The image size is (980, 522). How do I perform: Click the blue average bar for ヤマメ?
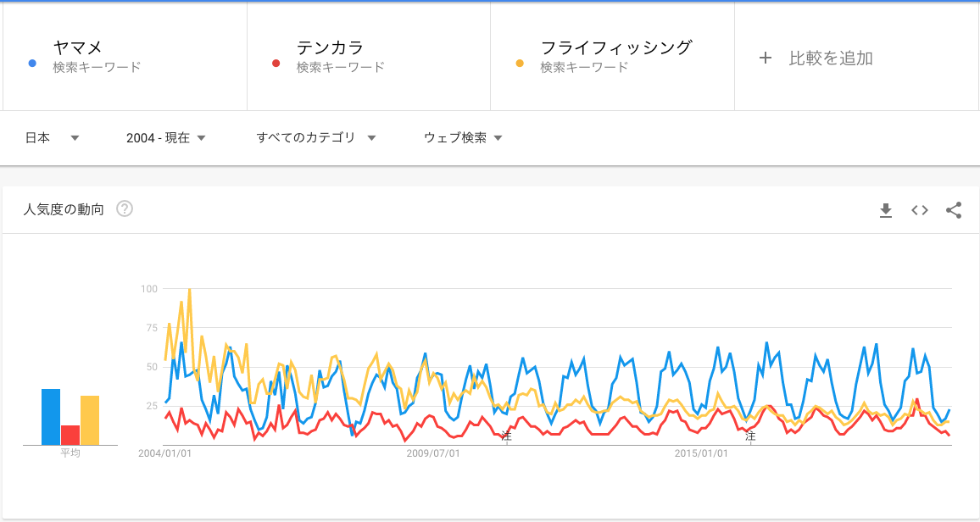tap(51, 417)
